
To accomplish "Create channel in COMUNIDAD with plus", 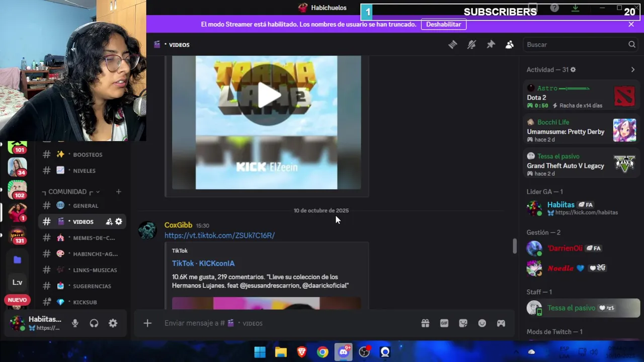I will (x=118, y=192).
